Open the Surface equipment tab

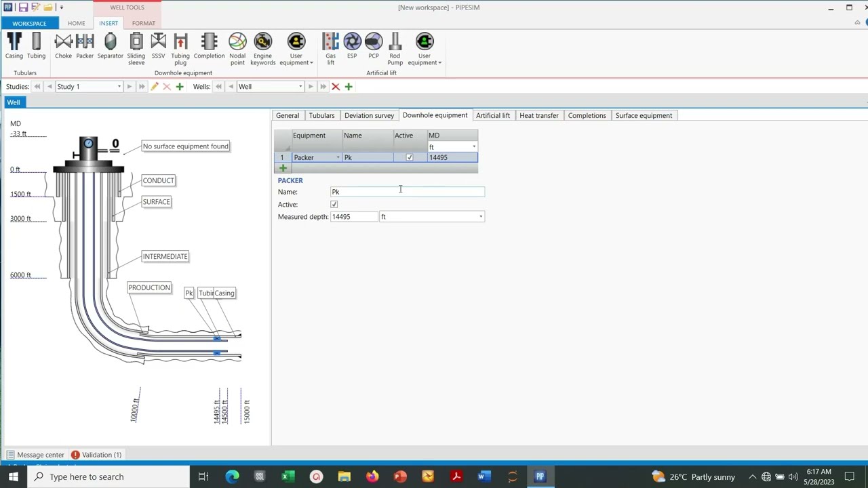click(x=644, y=115)
